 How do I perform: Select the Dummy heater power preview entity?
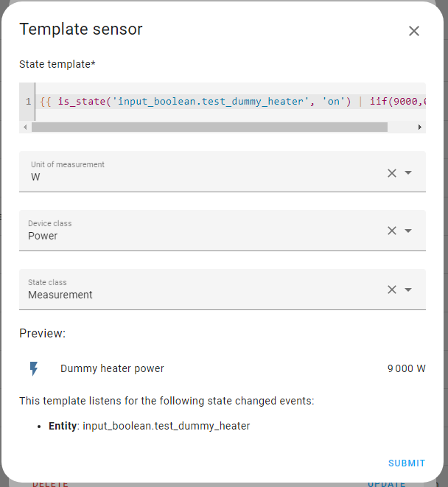point(112,368)
